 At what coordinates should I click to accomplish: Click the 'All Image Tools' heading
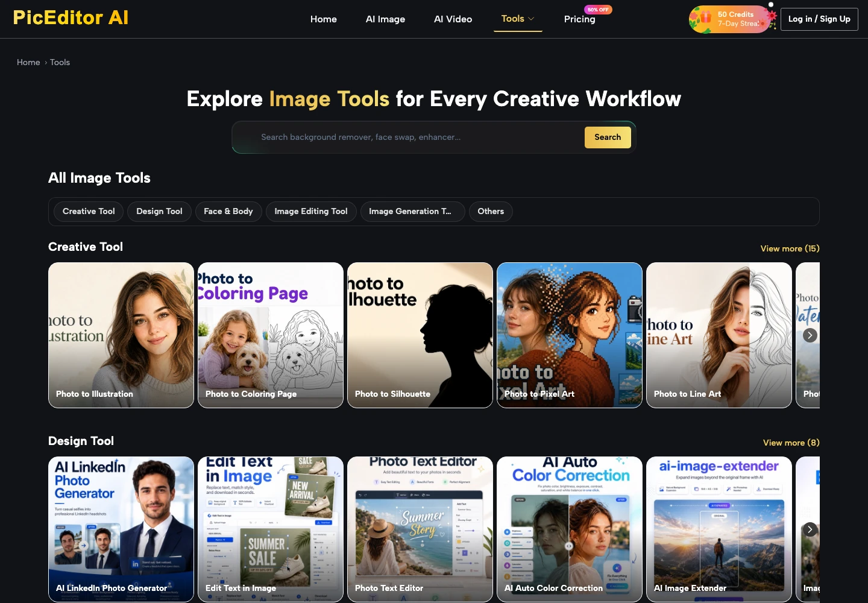pyautogui.click(x=99, y=178)
